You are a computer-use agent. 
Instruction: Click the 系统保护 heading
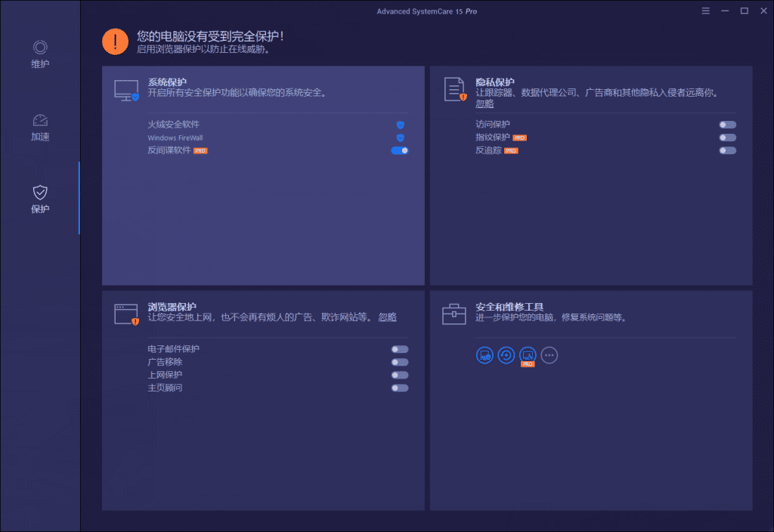coord(167,82)
